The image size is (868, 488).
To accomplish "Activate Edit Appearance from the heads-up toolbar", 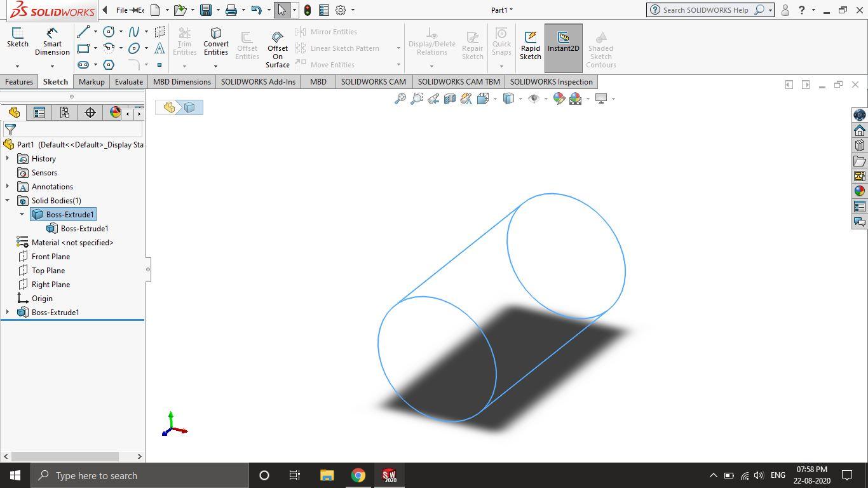I will tap(559, 98).
